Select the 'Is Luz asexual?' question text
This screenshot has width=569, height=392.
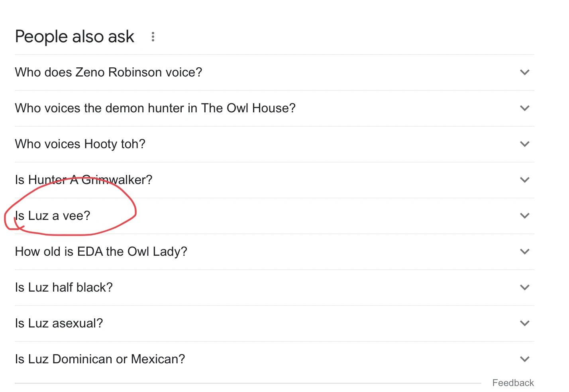point(59,323)
